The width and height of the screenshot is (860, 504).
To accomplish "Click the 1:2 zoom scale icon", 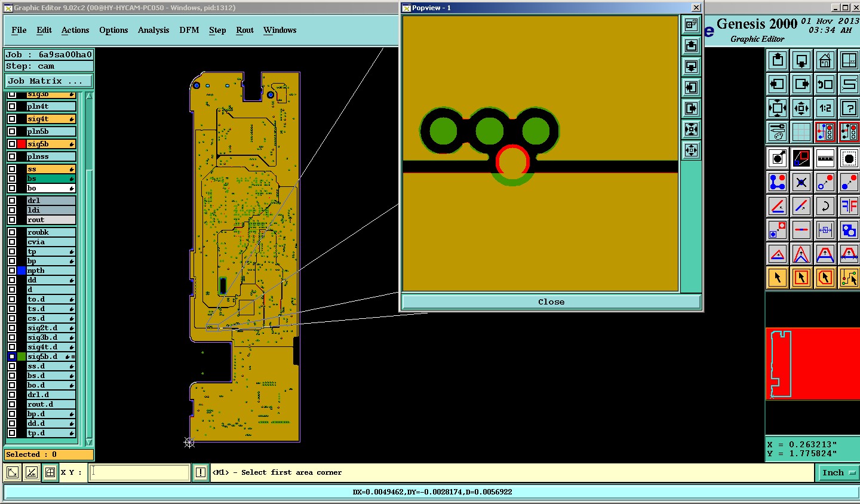I will point(825,108).
